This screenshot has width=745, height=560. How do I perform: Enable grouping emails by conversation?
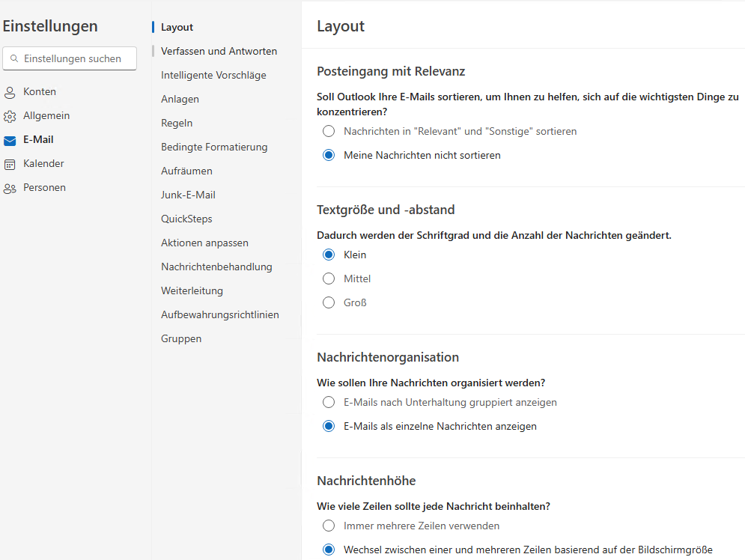[x=328, y=402]
